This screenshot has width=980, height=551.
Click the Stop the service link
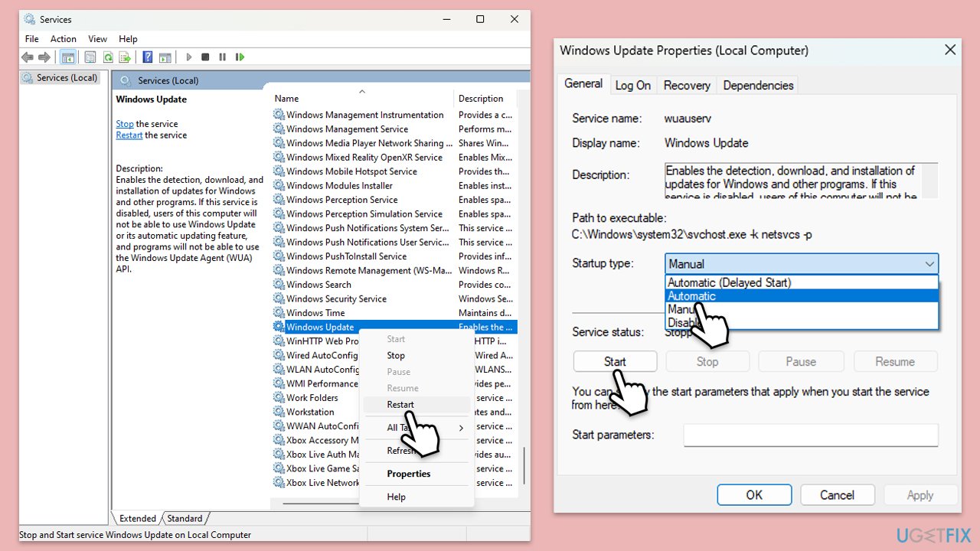coord(125,124)
